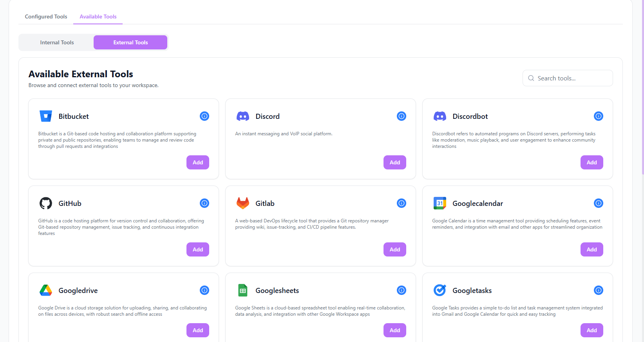Add the Googlecalendar tool
This screenshot has width=644, height=342.
pos(592,249)
